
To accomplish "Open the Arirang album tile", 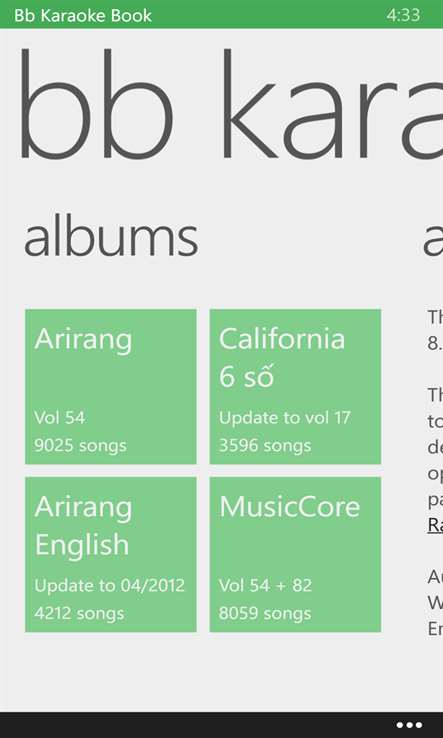I will point(111,386).
